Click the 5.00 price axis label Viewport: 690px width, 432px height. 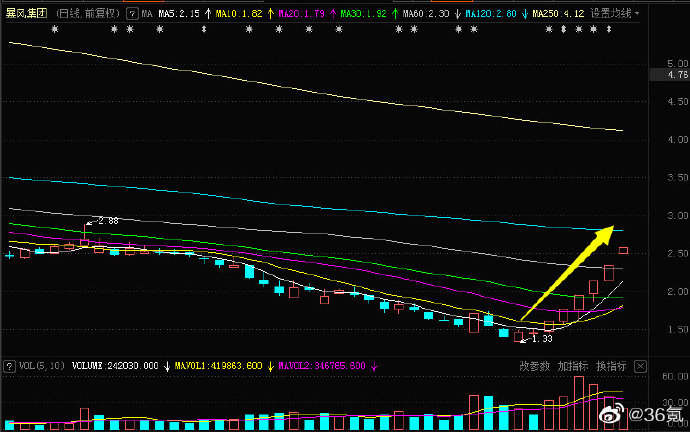pyautogui.click(x=677, y=64)
